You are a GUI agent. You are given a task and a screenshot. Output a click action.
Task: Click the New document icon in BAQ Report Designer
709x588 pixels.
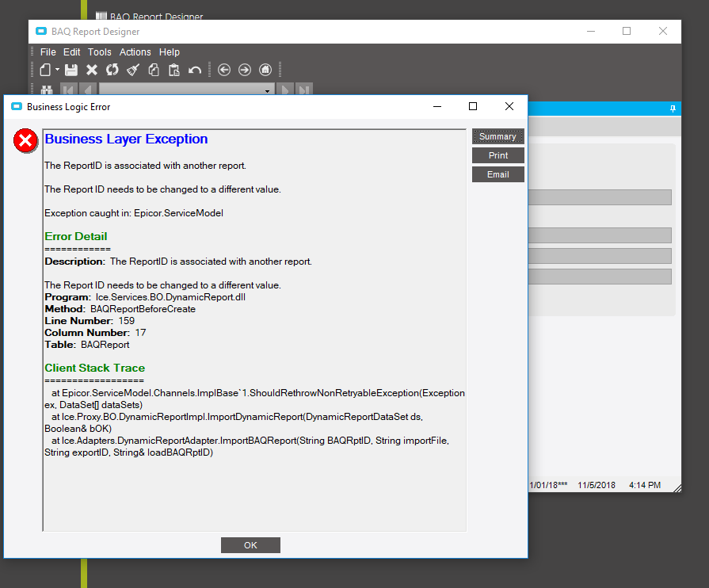coord(45,70)
